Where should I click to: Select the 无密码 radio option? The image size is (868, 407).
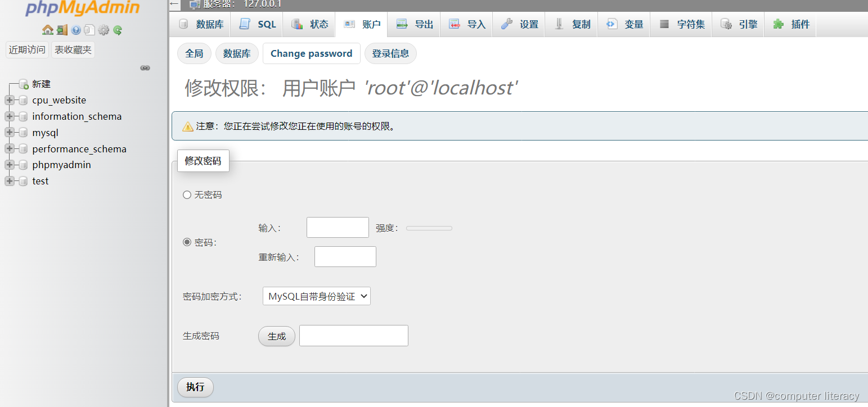(187, 195)
